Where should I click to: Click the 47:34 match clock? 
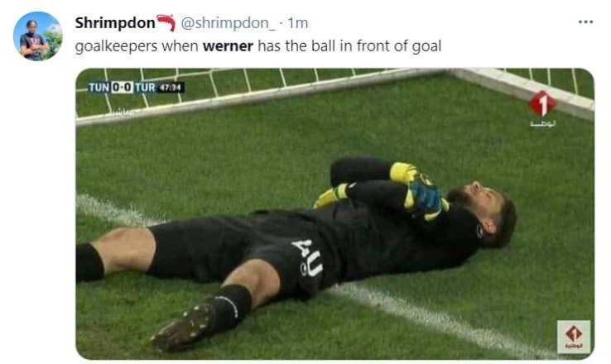pyautogui.click(x=171, y=87)
